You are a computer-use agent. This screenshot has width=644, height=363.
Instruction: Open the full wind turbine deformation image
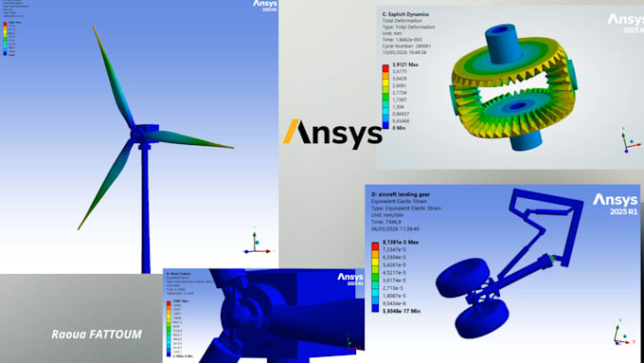tap(139, 136)
